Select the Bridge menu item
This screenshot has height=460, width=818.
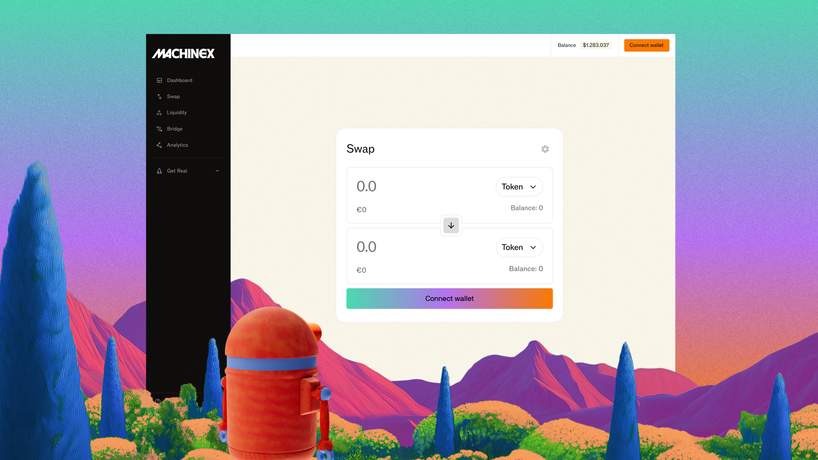click(175, 129)
